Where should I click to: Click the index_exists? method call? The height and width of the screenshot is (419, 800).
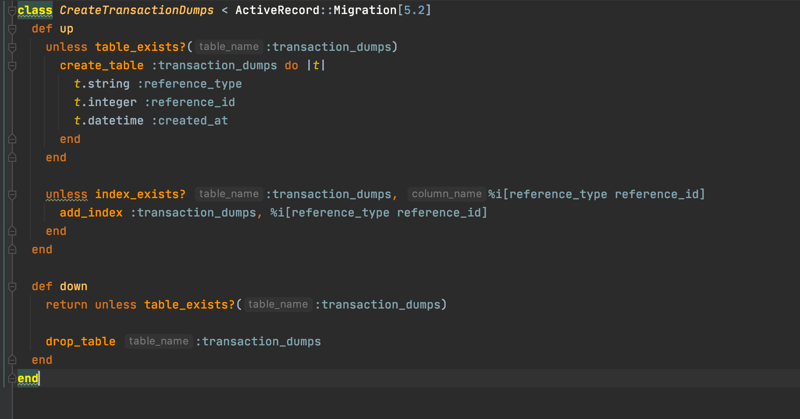(140, 194)
